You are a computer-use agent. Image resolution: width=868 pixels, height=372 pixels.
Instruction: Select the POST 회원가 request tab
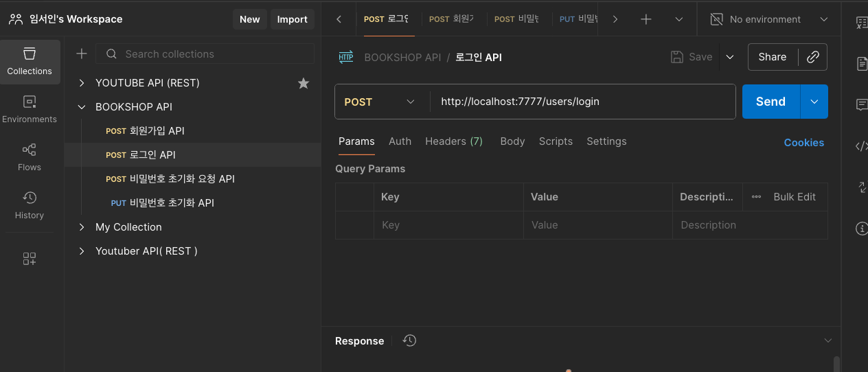click(451, 19)
